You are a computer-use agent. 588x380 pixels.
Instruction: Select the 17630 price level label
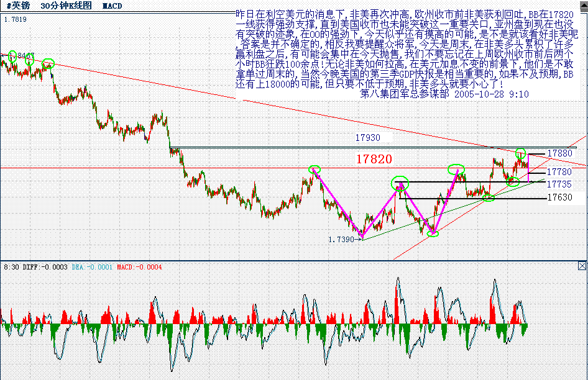560,197
